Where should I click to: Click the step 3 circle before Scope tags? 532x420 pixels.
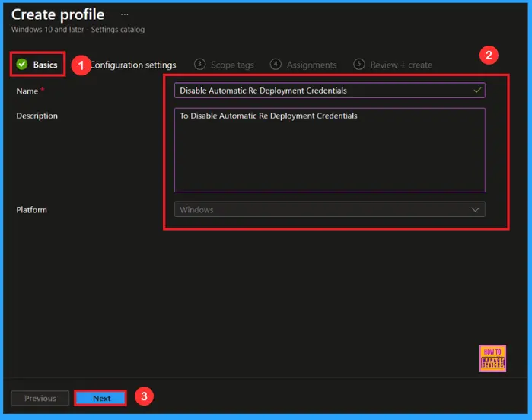pos(199,65)
